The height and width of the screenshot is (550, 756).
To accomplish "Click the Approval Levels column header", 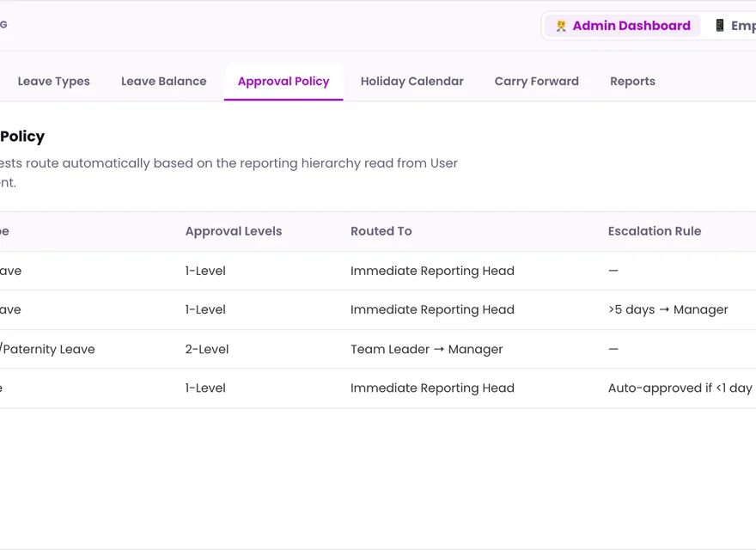I will coord(234,231).
